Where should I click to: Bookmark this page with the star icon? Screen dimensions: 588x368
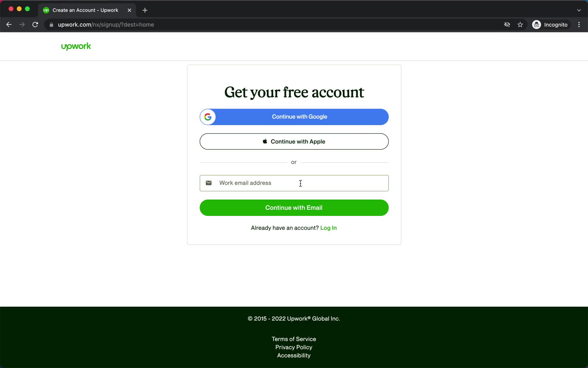pos(520,25)
